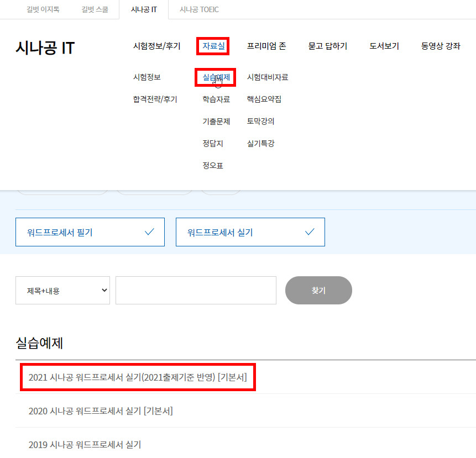
Task: Open the 프리미엄 존 menu
Action: coord(266,46)
